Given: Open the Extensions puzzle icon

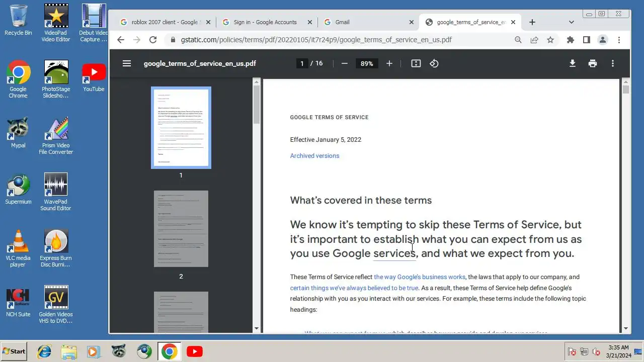Looking at the screenshot, I should (x=570, y=40).
